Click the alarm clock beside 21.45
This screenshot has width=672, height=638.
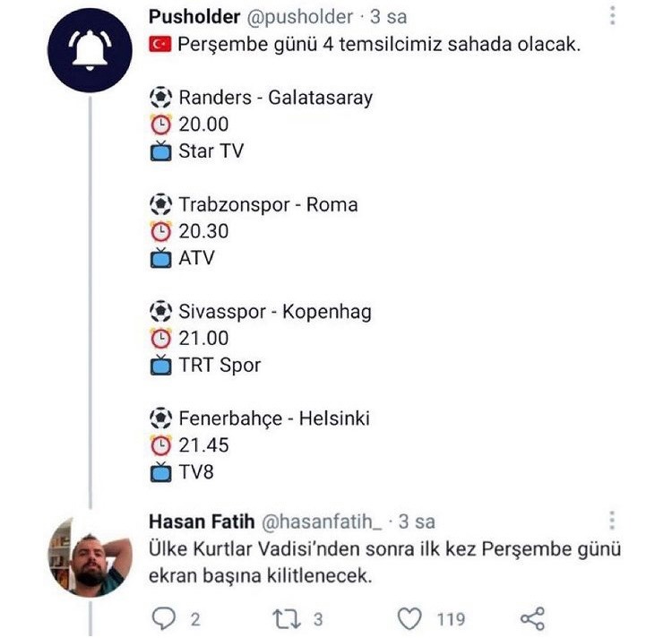159,445
